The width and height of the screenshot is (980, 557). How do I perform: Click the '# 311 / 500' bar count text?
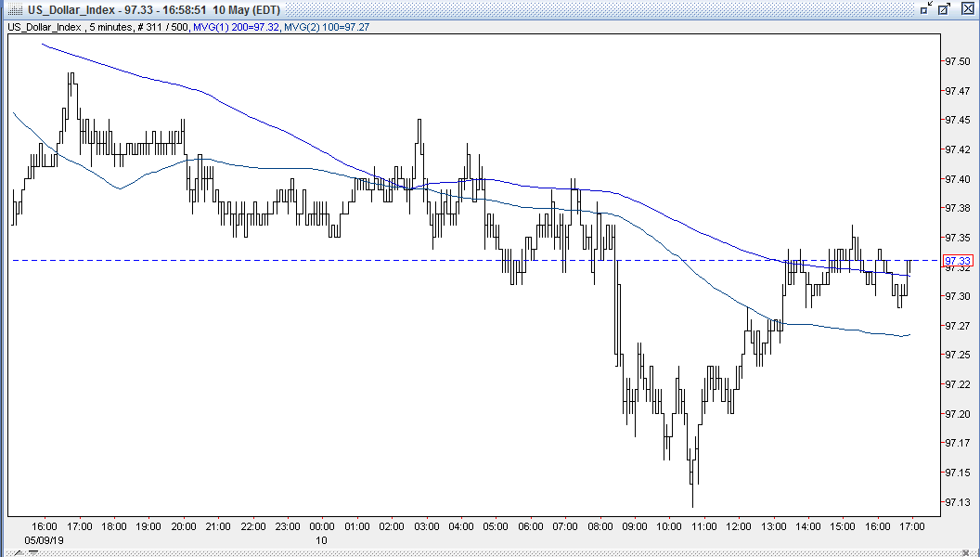162,27
